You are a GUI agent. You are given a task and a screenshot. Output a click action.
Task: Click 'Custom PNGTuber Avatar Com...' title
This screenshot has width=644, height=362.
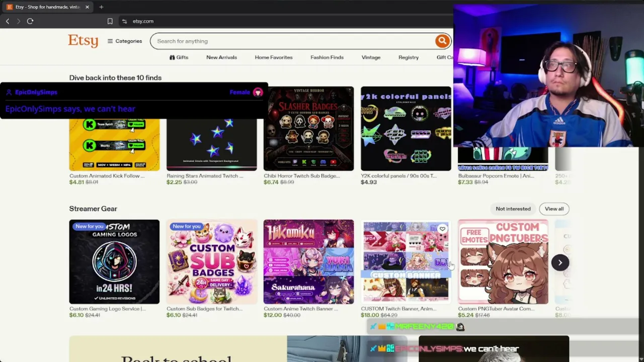(496, 309)
